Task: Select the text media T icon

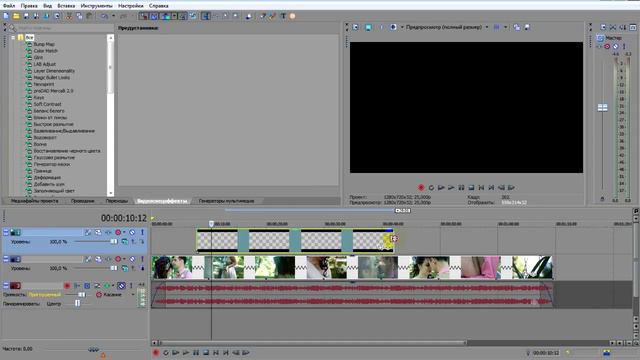Action: pos(283,16)
